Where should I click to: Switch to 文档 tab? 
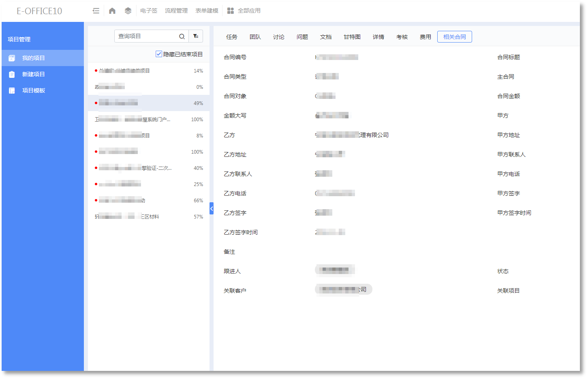point(326,37)
